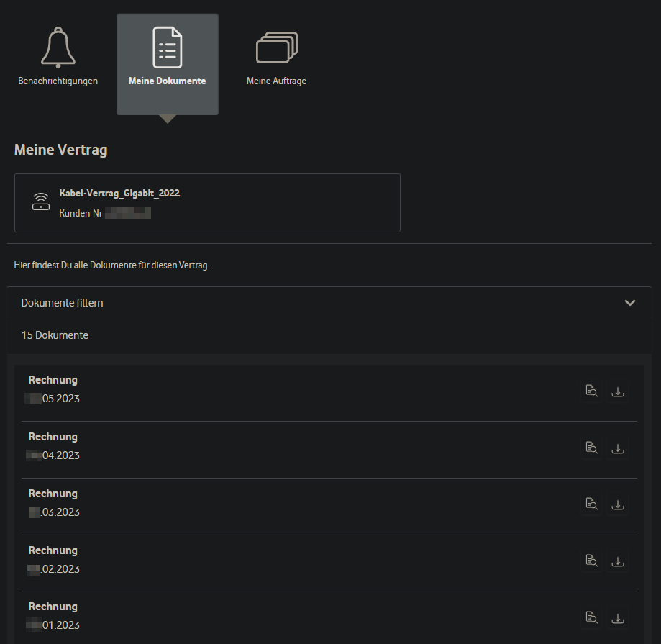Viewport: 661px width, 644px height.
Task: Click the Rechnung title dated 03.2023
Action: [53, 494]
